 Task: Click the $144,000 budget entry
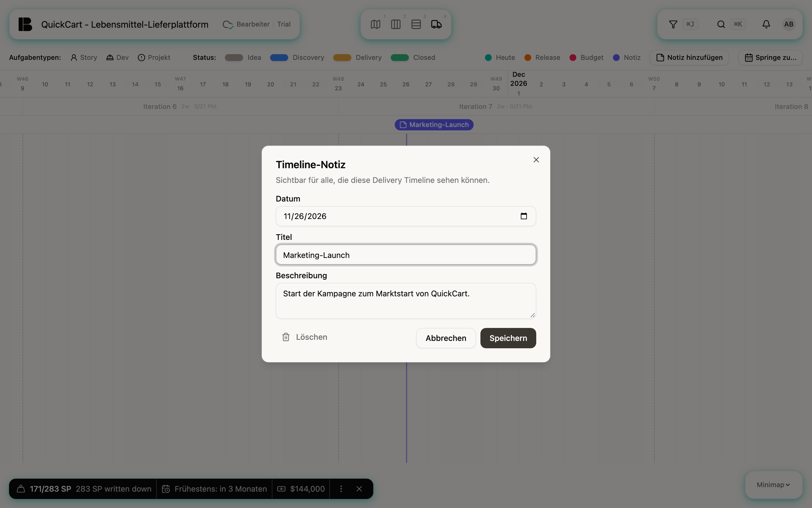click(301, 489)
